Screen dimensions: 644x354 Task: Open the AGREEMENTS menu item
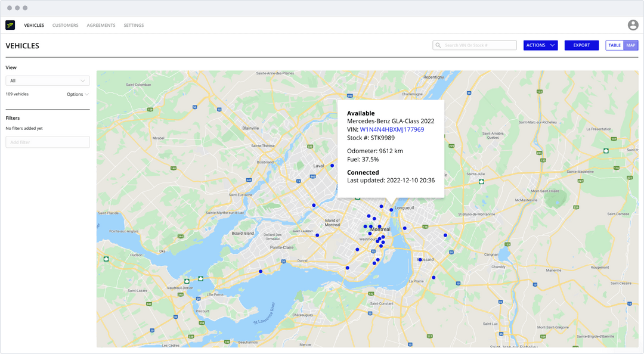coord(101,25)
